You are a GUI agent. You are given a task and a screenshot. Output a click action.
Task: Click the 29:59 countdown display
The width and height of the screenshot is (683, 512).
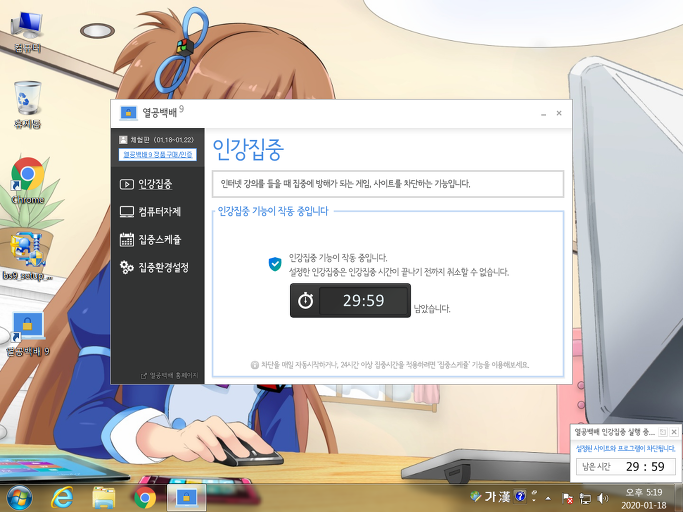pos(364,300)
